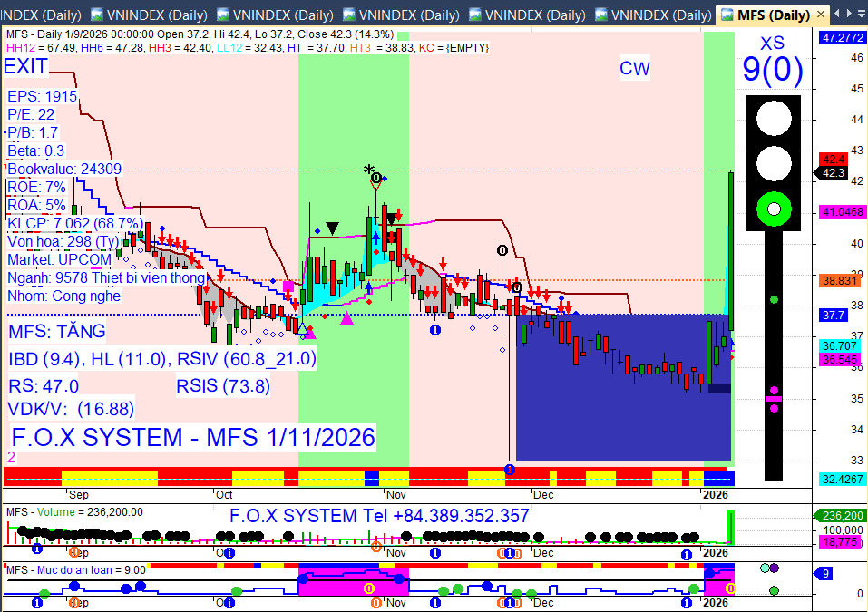Screen dimensions: 868x612
Task: Click the Market: UPCOM text
Action: pos(59,259)
